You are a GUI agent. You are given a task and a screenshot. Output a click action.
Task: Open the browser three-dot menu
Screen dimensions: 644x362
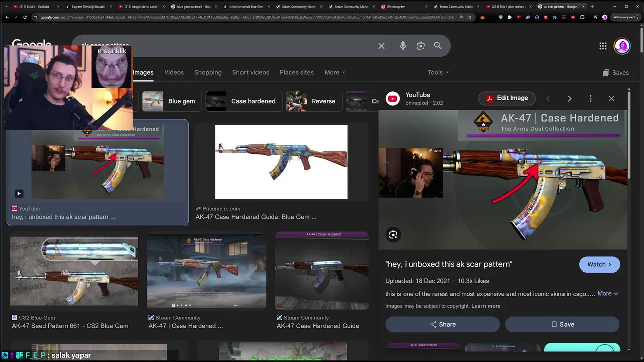(637, 17)
